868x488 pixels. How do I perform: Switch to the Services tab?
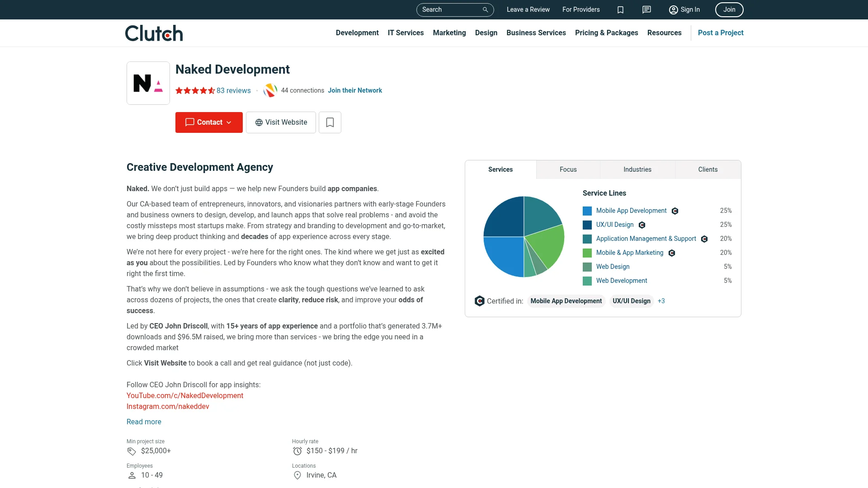coord(500,169)
